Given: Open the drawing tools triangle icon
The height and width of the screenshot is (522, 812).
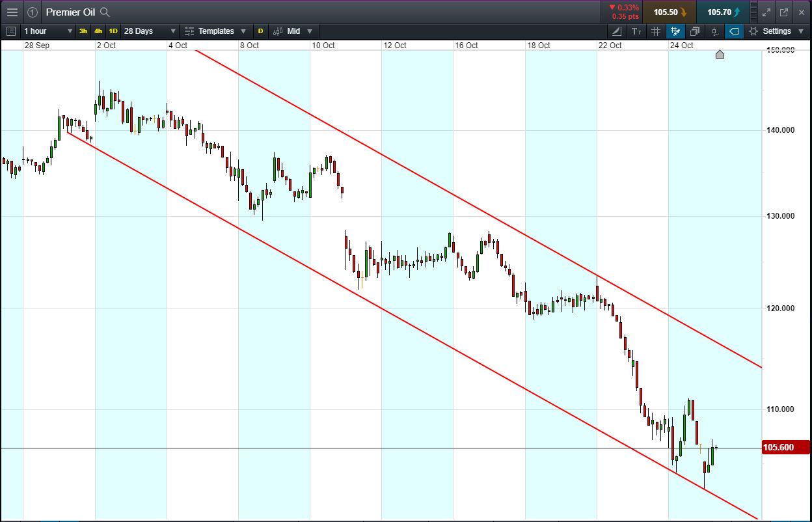Looking at the screenshot, I should coord(617,31).
